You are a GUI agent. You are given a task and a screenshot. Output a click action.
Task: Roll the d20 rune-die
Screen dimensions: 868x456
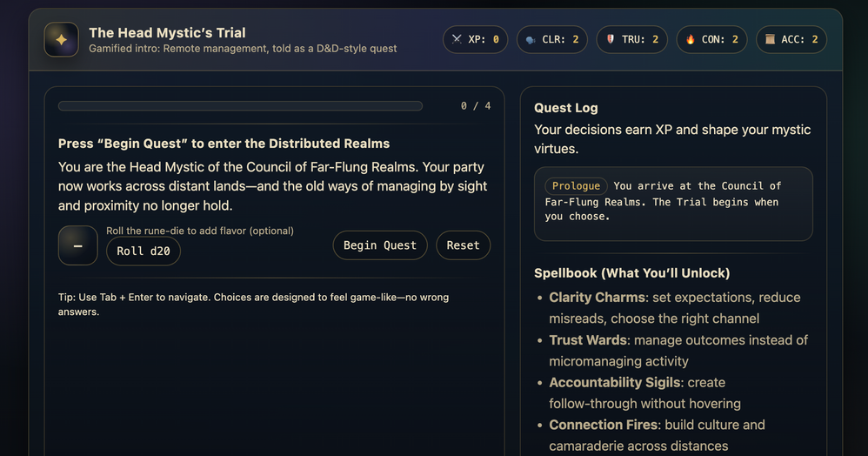coord(144,251)
